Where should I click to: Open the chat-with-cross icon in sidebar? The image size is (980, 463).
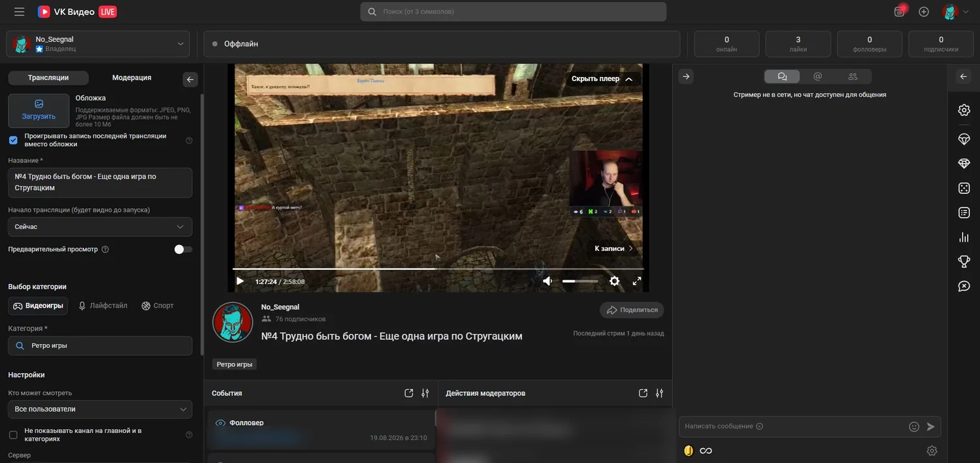pos(964,286)
